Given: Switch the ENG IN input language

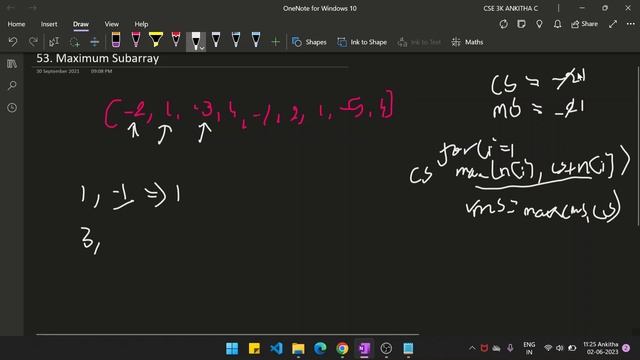Looking at the screenshot, I should pyautogui.click(x=529, y=348).
